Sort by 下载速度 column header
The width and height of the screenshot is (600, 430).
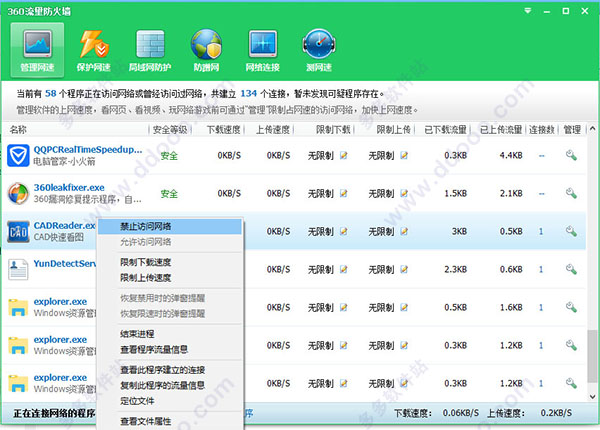tap(223, 130)
